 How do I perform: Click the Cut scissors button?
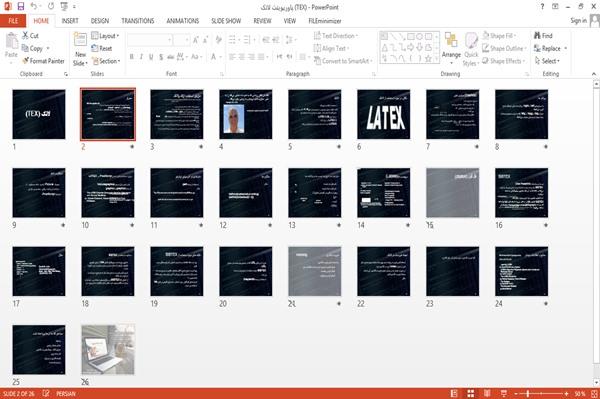30,36
